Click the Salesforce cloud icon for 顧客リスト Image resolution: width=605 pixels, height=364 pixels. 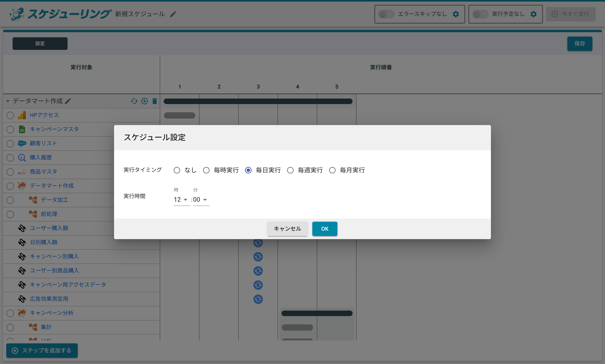click(x=22, y=143)
